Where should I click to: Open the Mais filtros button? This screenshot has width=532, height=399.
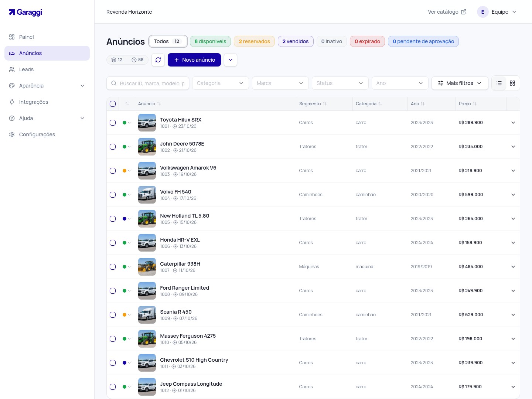[460, 83]
